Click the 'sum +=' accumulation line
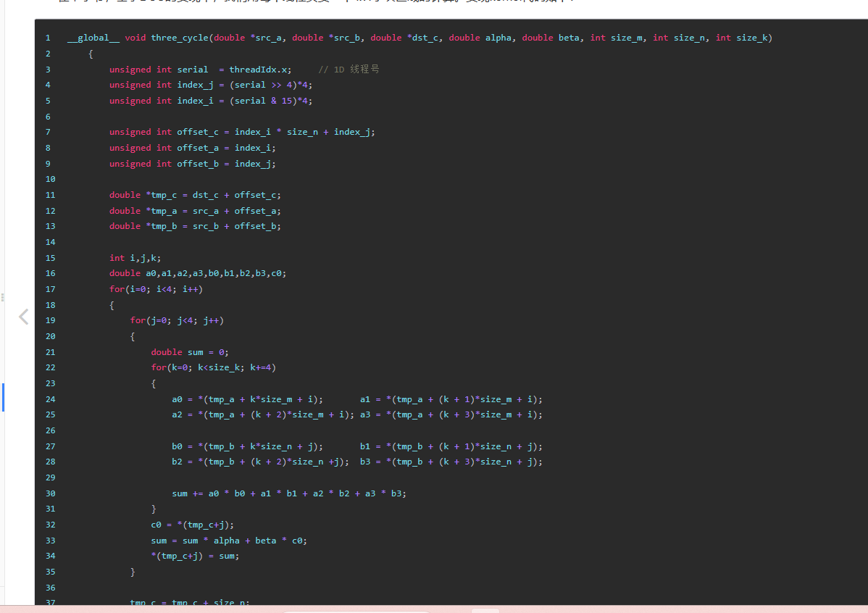This screenshot has width=868, height=613. click(289, 494)
